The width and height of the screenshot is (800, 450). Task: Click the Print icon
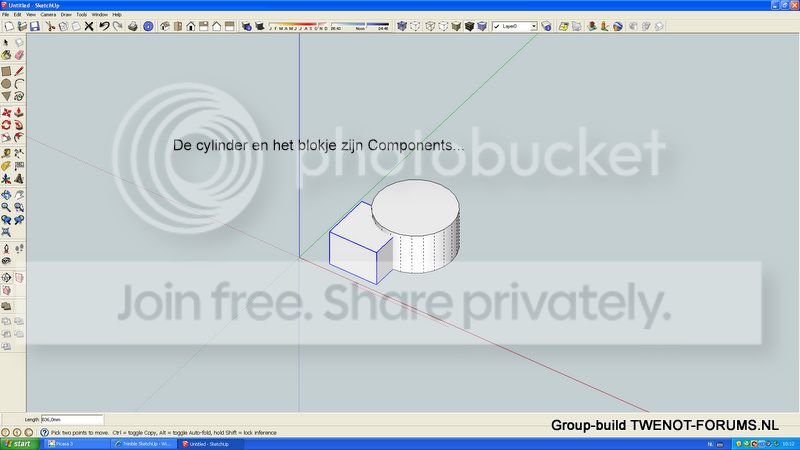[133, 26]
